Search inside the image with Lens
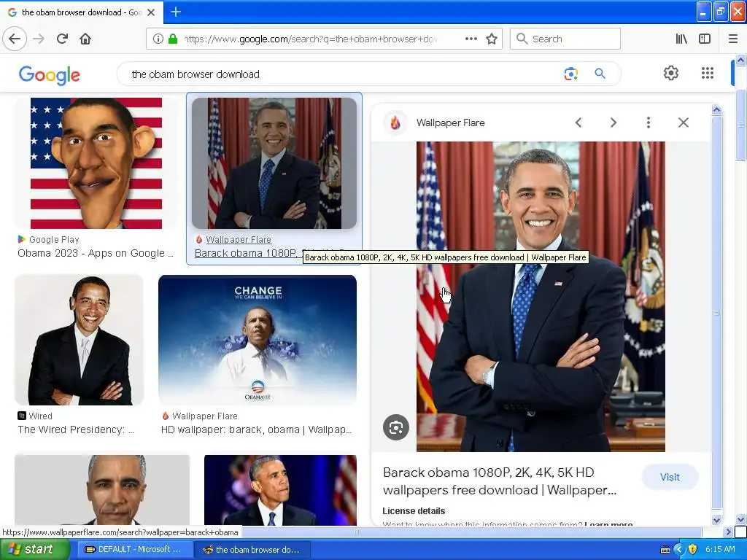Image resolution: width=747 pixels, height=560 pixels. coord(396,427)
